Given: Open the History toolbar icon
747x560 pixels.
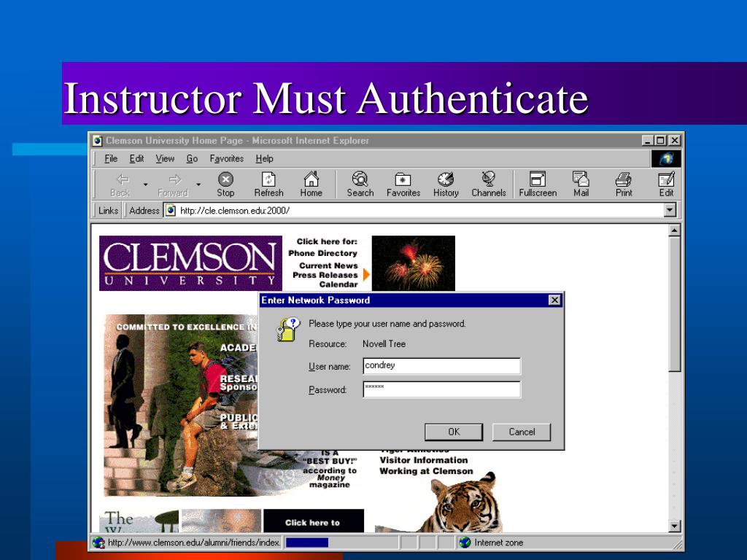Looking at the screenshot, I should click(x=446, y=179).
